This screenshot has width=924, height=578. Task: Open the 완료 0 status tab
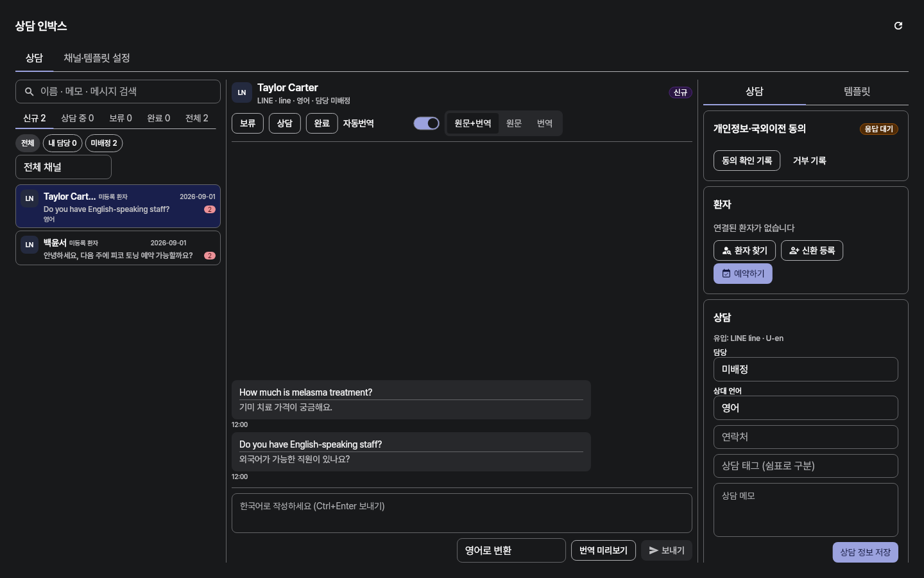tap(158, 118)
